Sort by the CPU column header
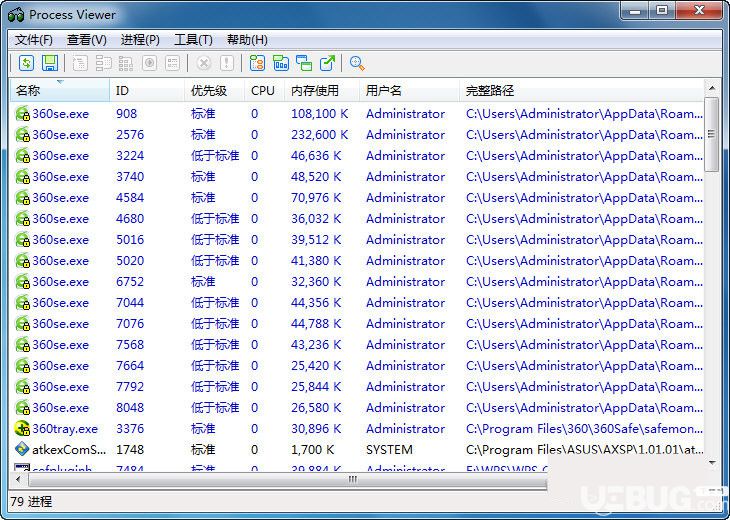Viewport: 730px width, 520px height. [264, 90]
